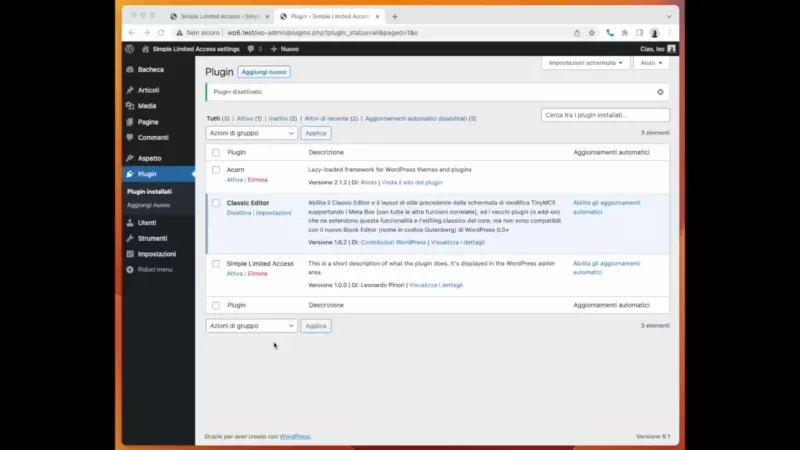Click the 'Aggiungi nuovo' button beside Plugin title

264,72
